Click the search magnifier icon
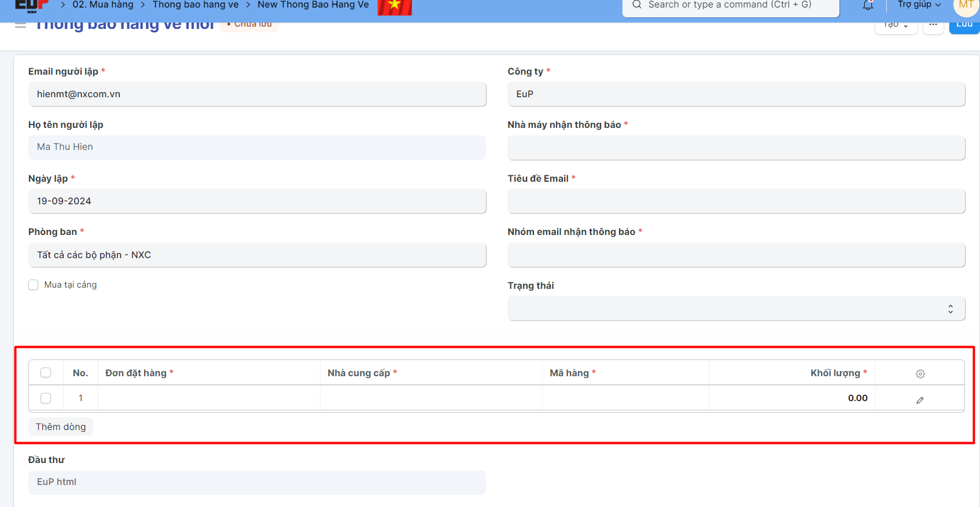 point(637,5)
